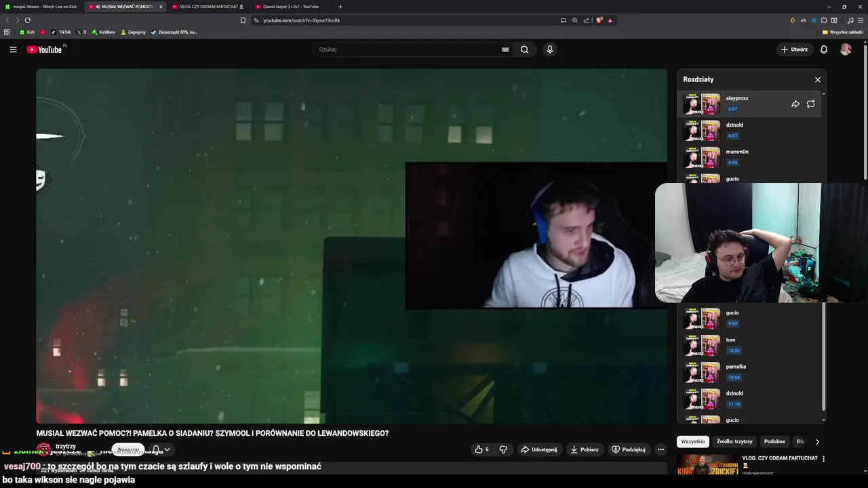Select the Wszystkie filter chip

693,441
